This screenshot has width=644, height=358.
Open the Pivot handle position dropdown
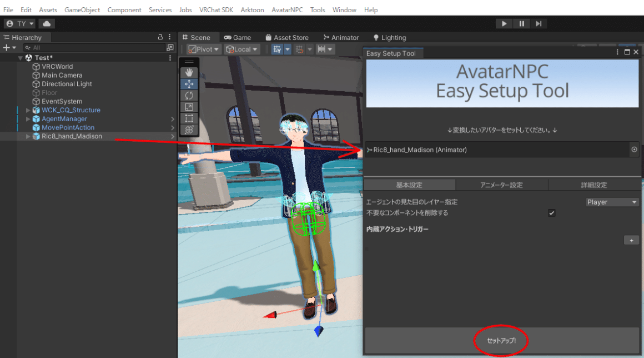click(x=203, y=49)
